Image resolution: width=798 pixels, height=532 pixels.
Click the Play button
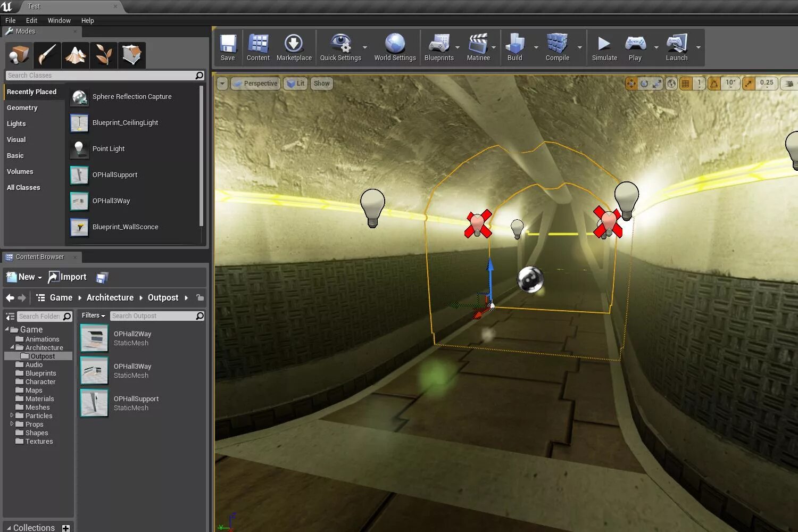635,47
